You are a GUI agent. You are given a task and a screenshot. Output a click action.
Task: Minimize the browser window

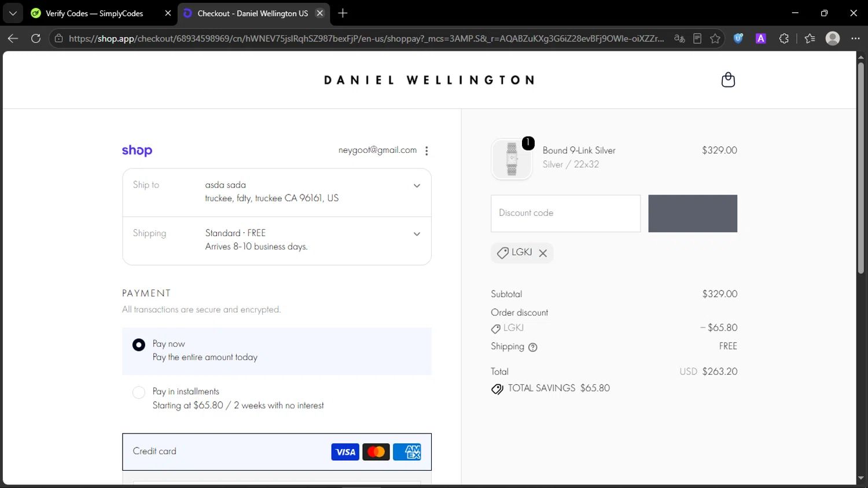[x=795, y=13]
